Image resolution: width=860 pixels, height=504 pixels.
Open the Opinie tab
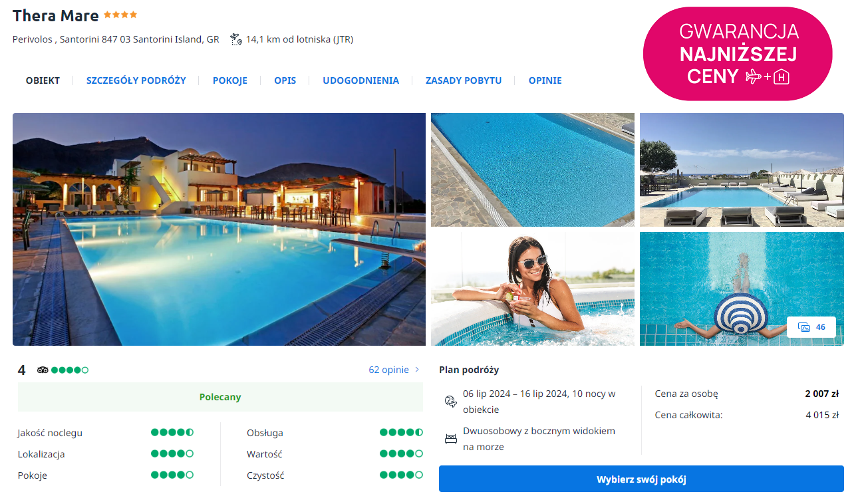tap(545, 80)
